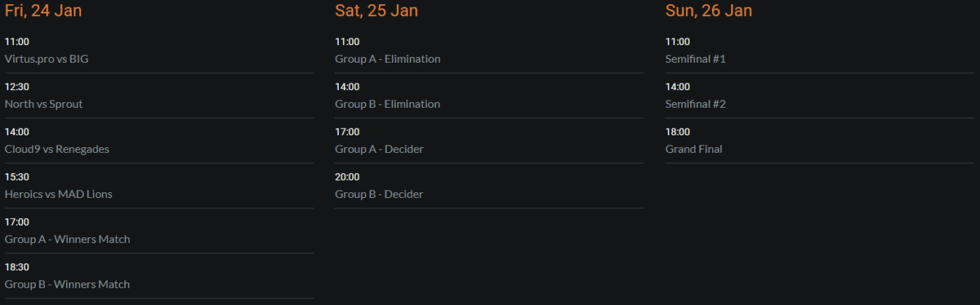This screenshot has height=305, width=980.
Task: Open Group B - Winners Match entry
Action: click(68, 284)
